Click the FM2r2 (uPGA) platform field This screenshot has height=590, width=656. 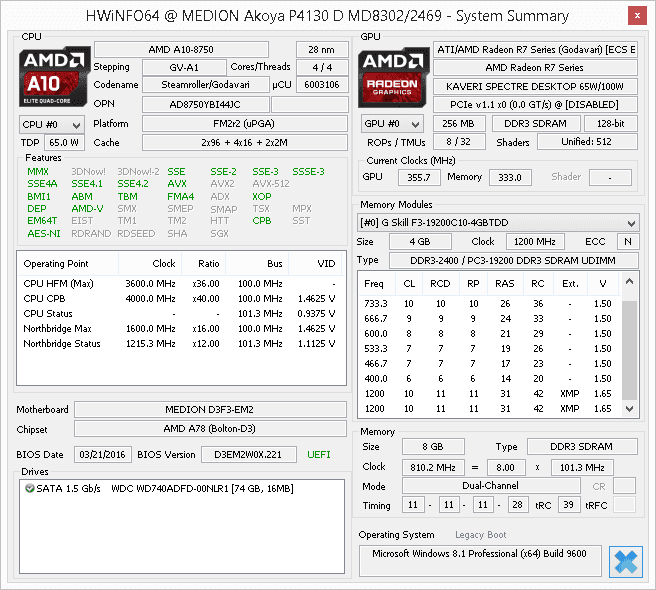coord(245,124)
